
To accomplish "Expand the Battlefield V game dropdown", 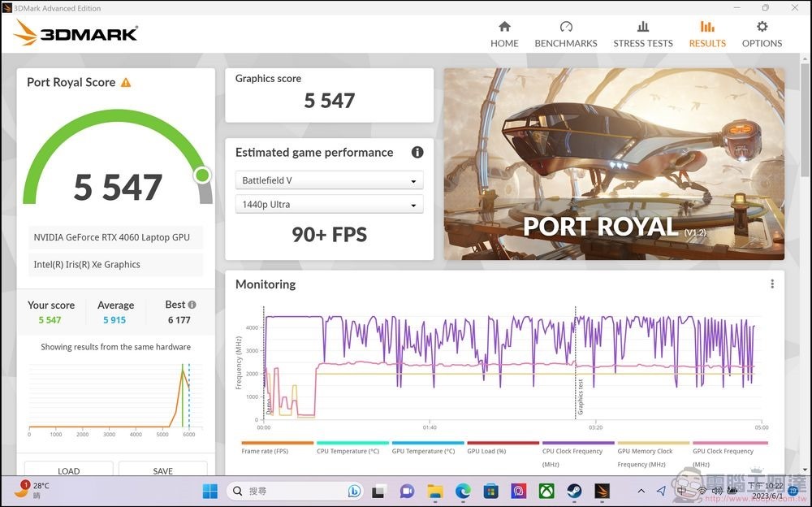I will (330, 180).
